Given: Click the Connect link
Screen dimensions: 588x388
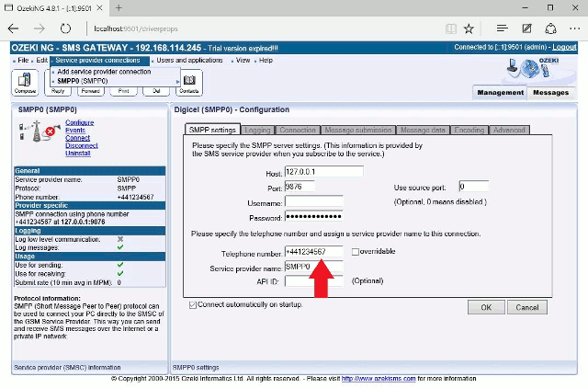Looking at the screenshot, I should pyautogui.click(x=77, y=138).
